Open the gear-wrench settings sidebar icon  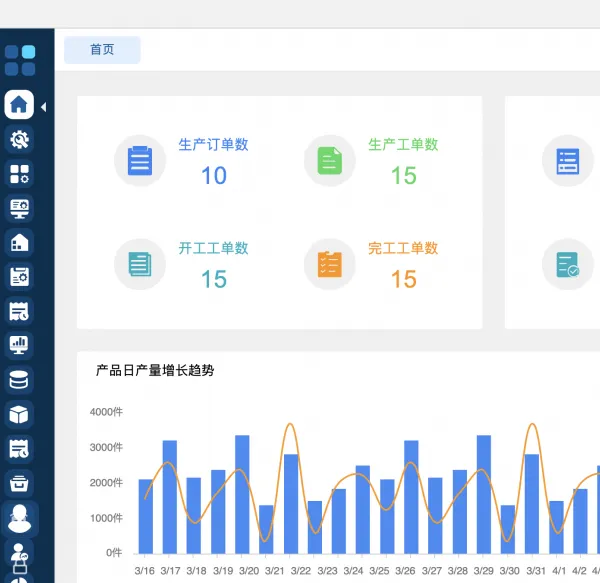[x=19, y=139]
